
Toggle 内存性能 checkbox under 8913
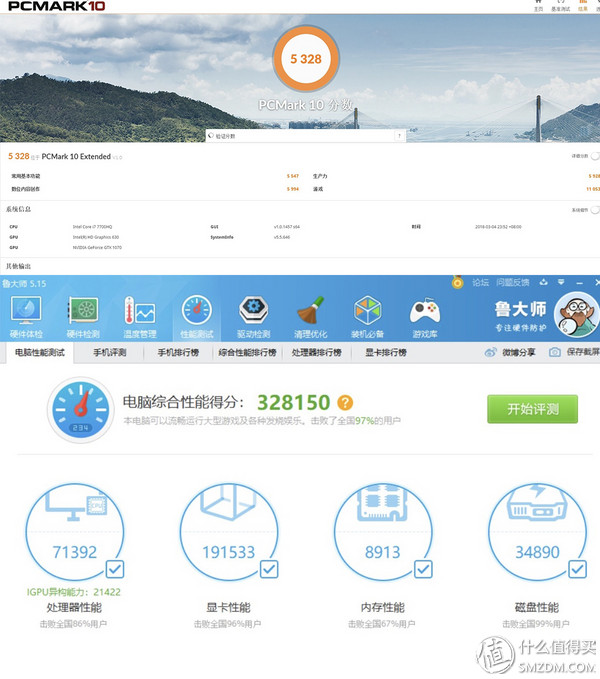423,569
